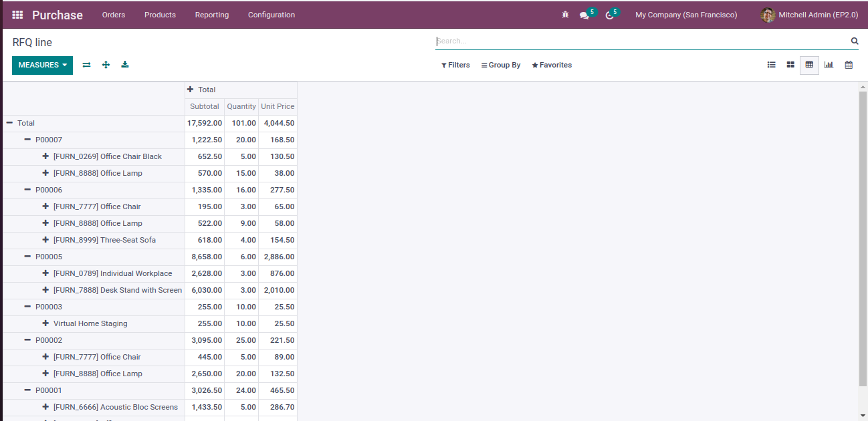Open the Favorites dropdown
The width and height of the screenshot is (868, 421).
(x=552, y=65)
